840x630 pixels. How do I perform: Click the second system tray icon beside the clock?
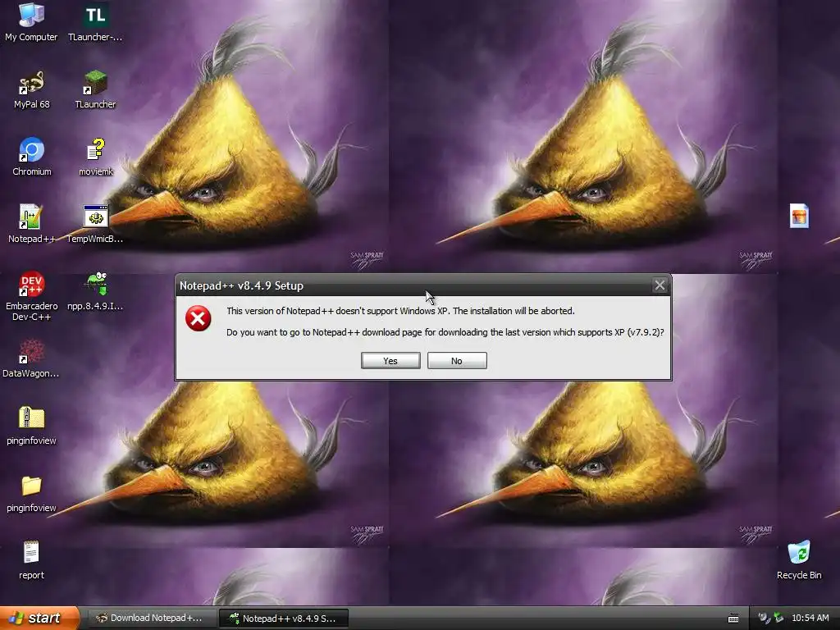778,619
